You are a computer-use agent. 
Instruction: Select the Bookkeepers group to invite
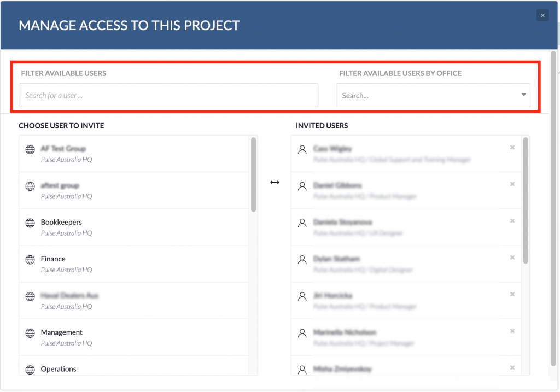tap(134, 227)
